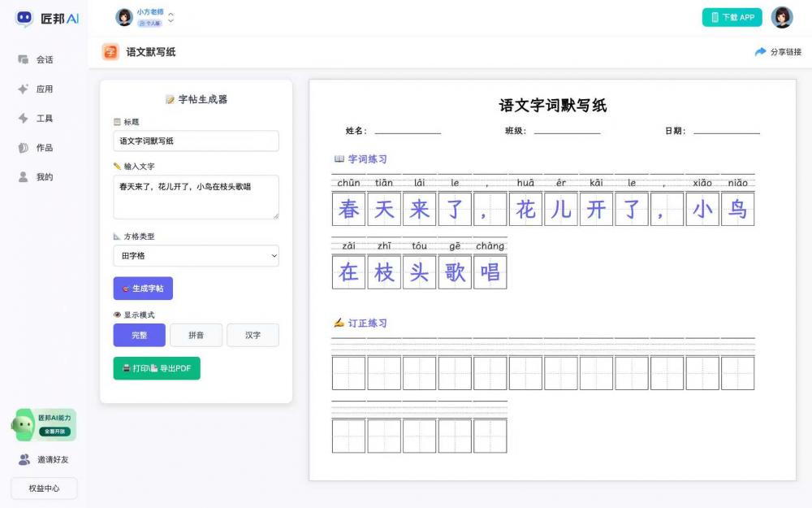Open 工具 lightning icon in sidebar
Image resolution: width=812 pixels, height=508 pixels.
tap(24, 118)
